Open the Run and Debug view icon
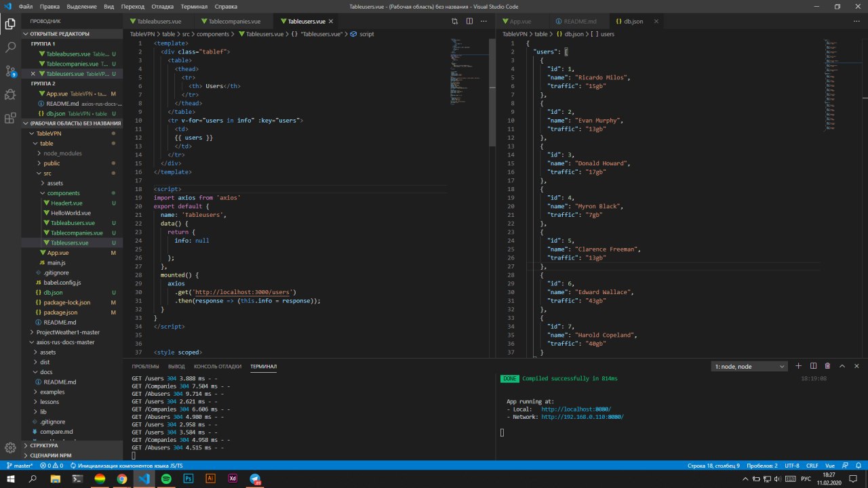Image resolution: width=868 pixels, height=488 pixels. click(x=10, y=94)
